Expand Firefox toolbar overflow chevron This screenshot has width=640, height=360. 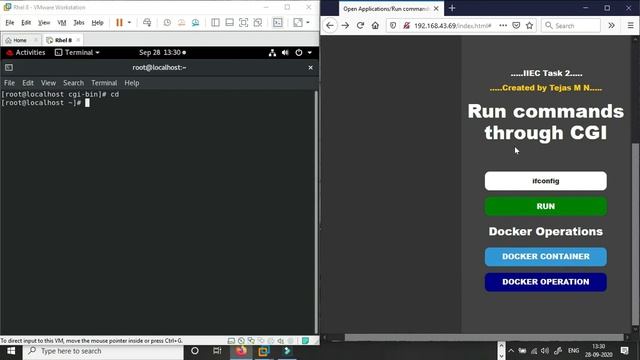tap(611, 25)
